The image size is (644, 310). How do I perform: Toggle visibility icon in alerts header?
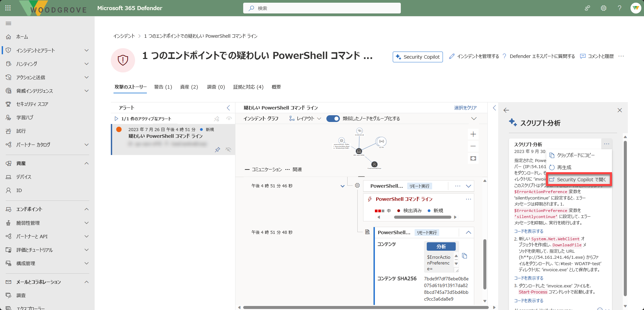click(229, 119)
